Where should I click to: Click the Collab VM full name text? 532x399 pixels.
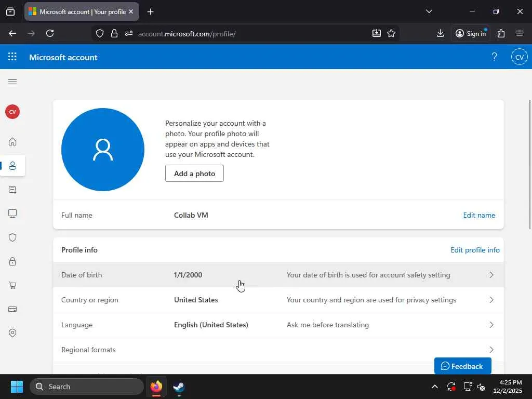point(191,215)
